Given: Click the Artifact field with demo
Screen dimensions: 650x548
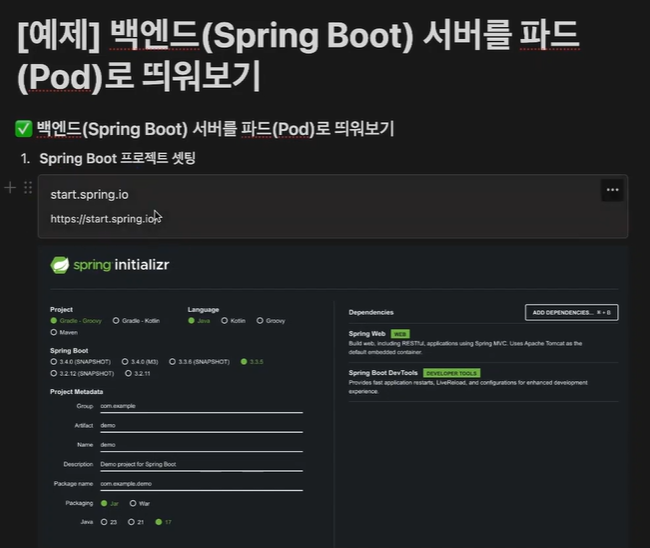Looking at the screenshot, I should click(201, 426).
